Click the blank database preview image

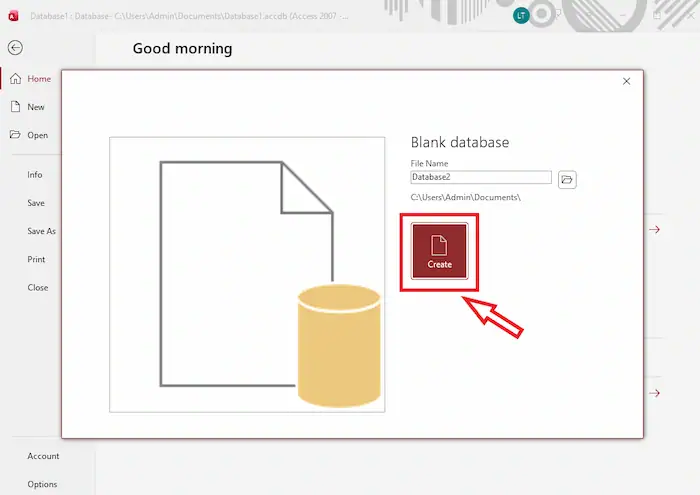247,274
